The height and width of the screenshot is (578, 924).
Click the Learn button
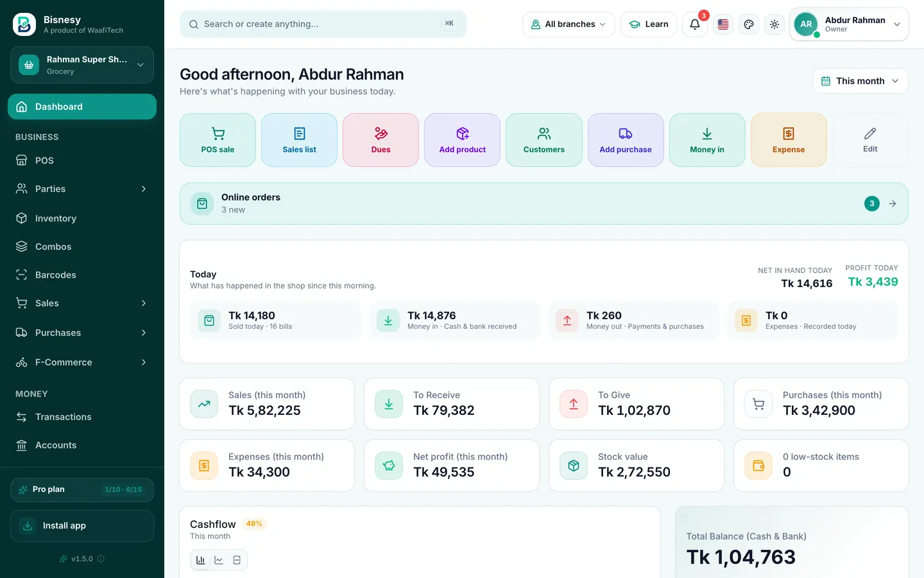click(x=649, y=24)
